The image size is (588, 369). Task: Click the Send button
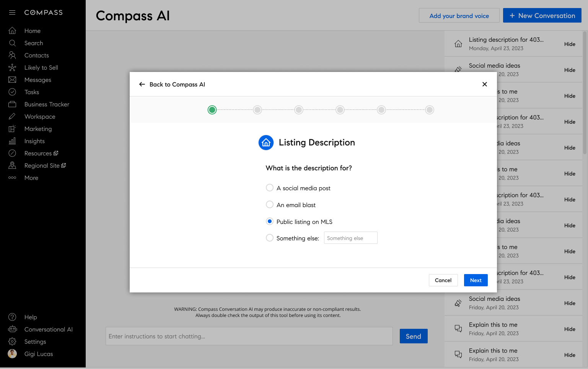[x=414, y=336]
